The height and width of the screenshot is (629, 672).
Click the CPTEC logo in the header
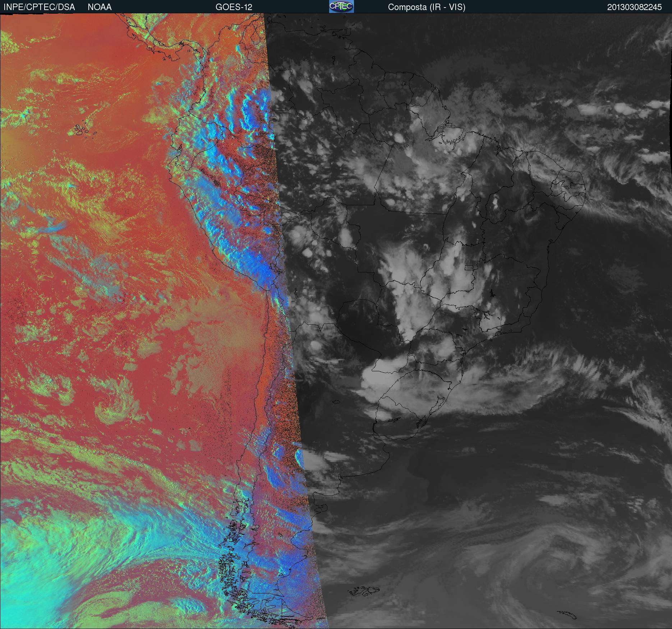(x=341, y=6)
